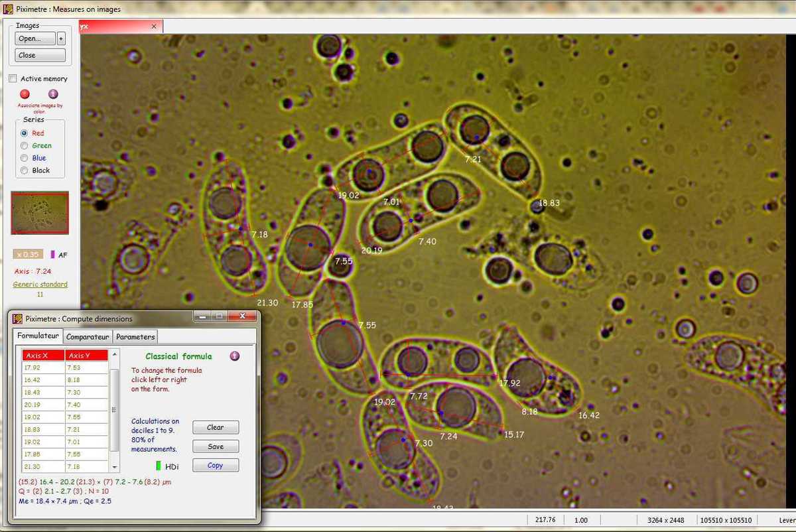The width and height of the screenshot is (796, 532).
Task: Select the Blue series radio button
Action: 25,159
